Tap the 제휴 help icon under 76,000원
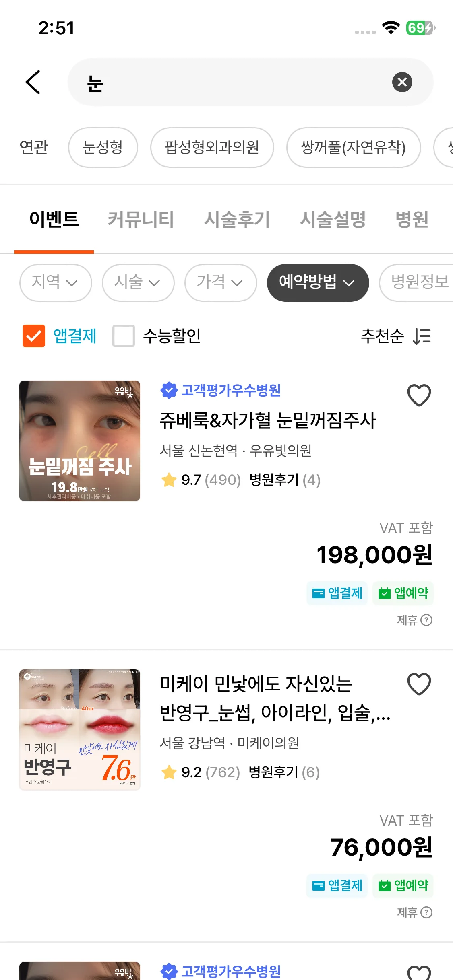The height and width of the screenshot is (980, 453). (x=426, y=912)
